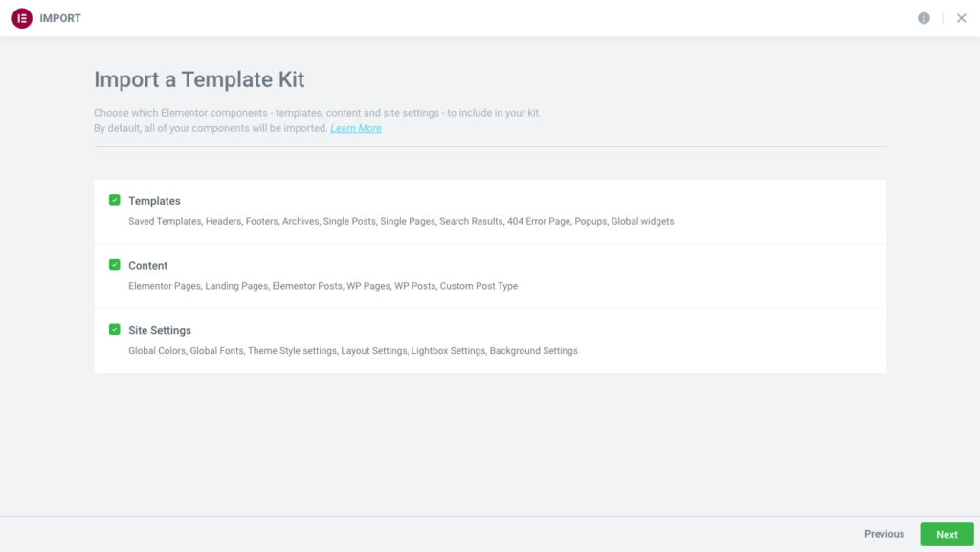Click the Content label

148,265
